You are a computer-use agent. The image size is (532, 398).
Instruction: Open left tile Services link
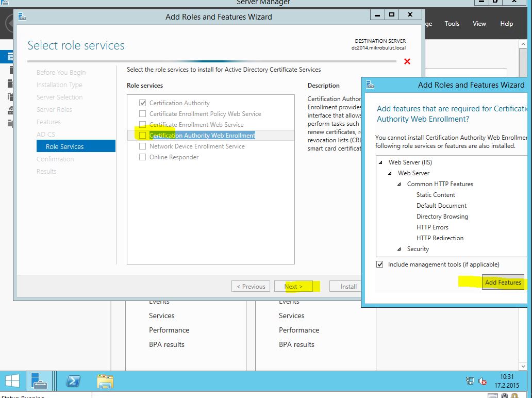point(161,316)
